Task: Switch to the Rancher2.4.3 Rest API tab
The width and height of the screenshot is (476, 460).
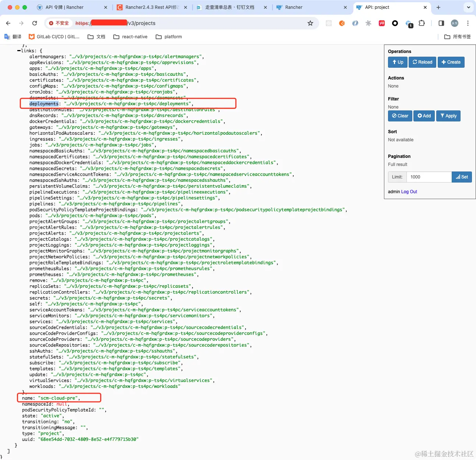Action: point(152,7)
